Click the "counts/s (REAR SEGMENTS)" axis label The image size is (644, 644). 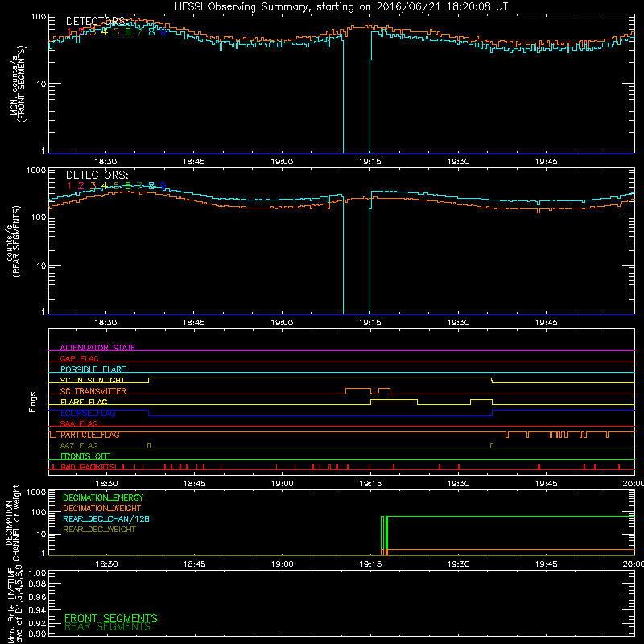pos(13,242)
